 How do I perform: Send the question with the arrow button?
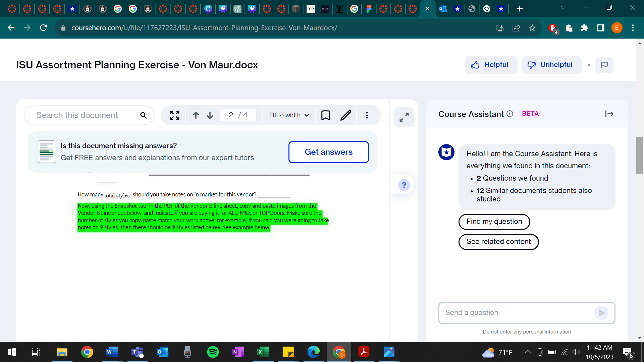[601, 313]
